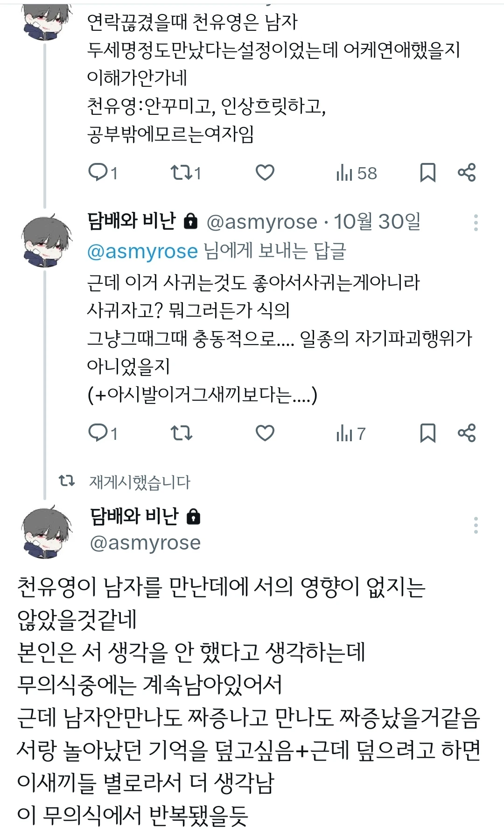This screenshot has height=840, width=504.
Task: View analytics showing 7 views
Action: [x=350, y=434]
